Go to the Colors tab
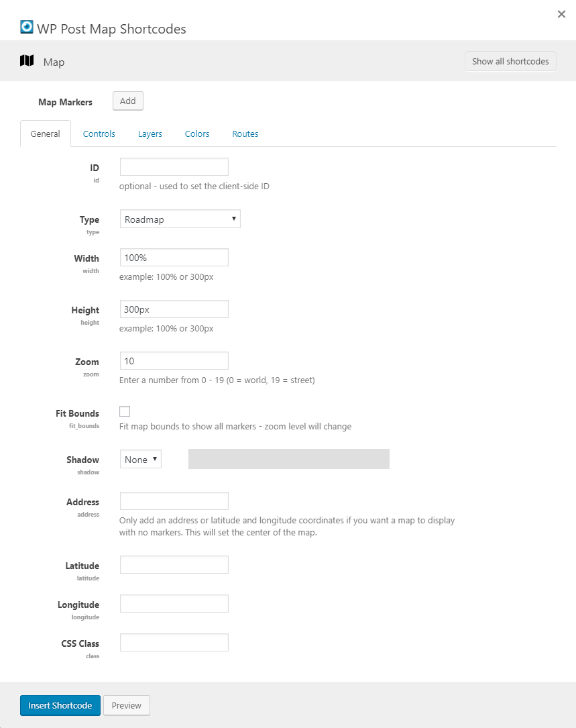Image resolution: width=576 pixels, height=728 pixels. coord(197,134)
